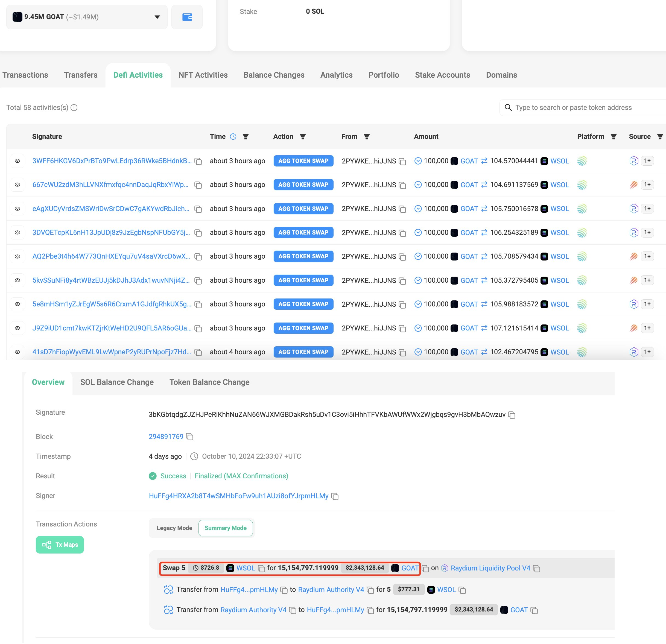
Task: Copy the 3WFF6HKGV6 signature via copy icon
Action: coord(198,161)
